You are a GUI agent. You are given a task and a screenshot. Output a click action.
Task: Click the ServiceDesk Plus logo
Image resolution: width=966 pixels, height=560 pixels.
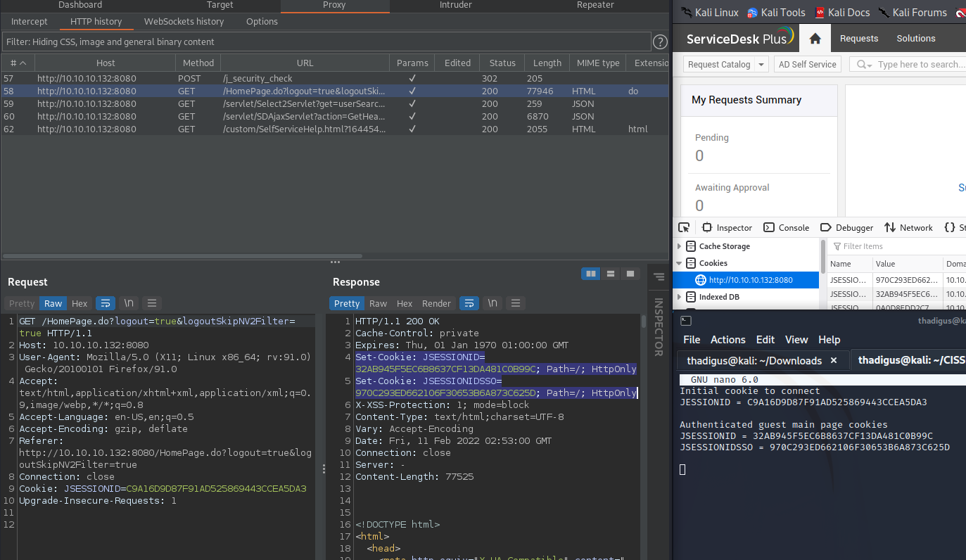(x=740, y=38)
